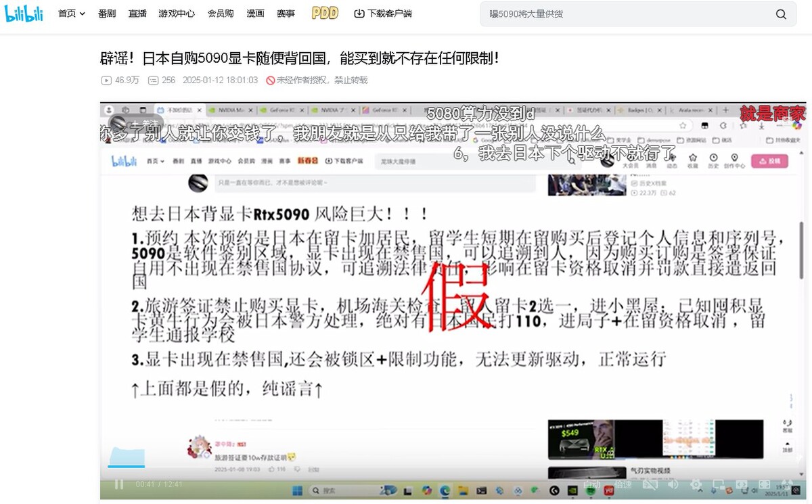Image resolution: width=812 pixels, height=504 pixels.
Task: Go to 直播 in the top navigation
Action: [x=137, y=14]
